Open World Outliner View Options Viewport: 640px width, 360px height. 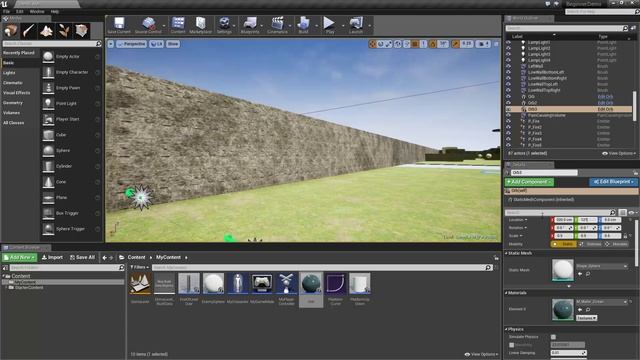tap(619, 153)
